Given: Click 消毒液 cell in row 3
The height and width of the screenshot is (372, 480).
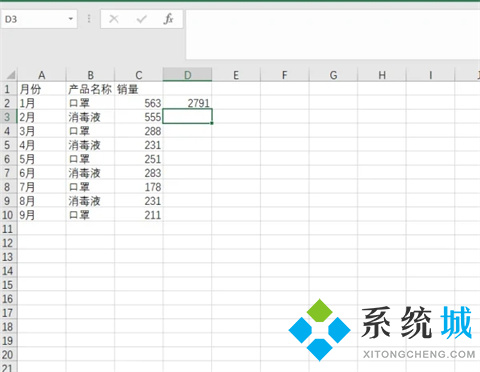Looking at the screenshot, I should click(x=90, y=117).
